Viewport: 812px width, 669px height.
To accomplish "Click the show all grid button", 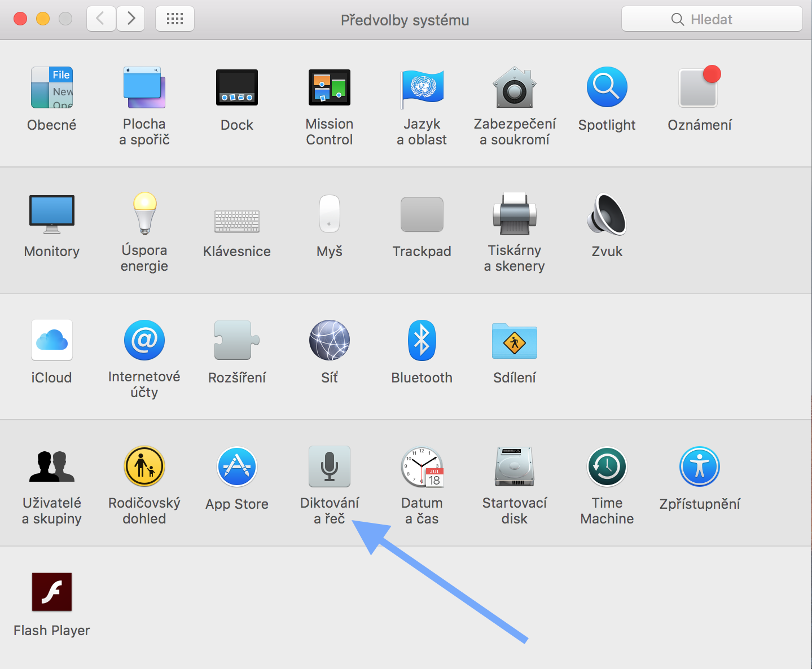I will [175, 19].
